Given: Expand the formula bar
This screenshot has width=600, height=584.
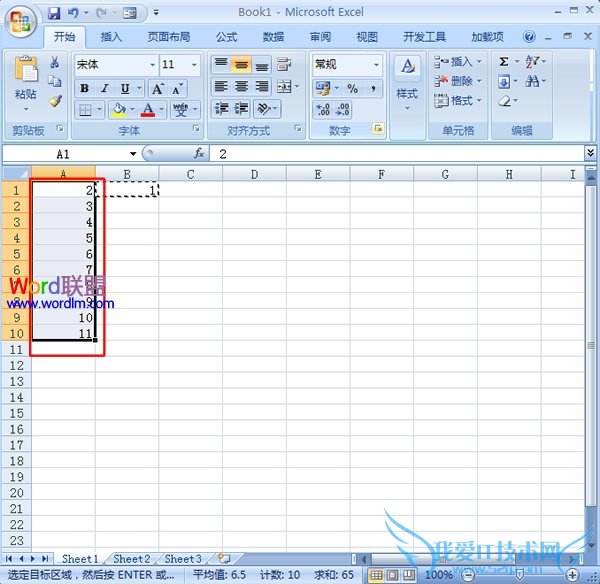Looking at the screenshot, I should click(590, 153).
